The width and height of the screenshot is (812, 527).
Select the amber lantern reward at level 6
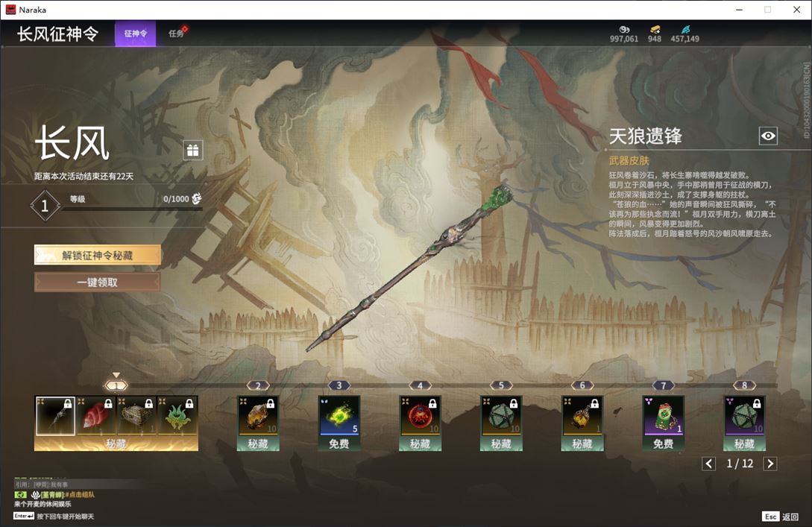click(x=582, y=416)
